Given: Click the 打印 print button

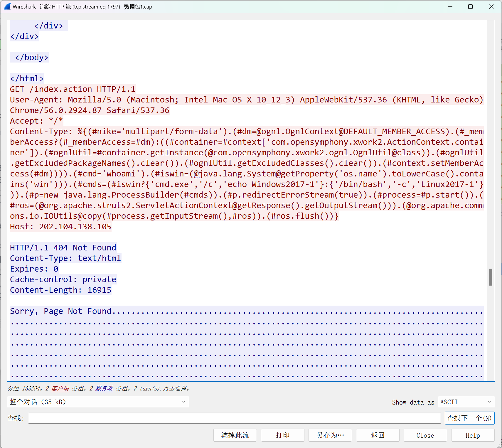Looking at the screenshot, I should 283,435.
